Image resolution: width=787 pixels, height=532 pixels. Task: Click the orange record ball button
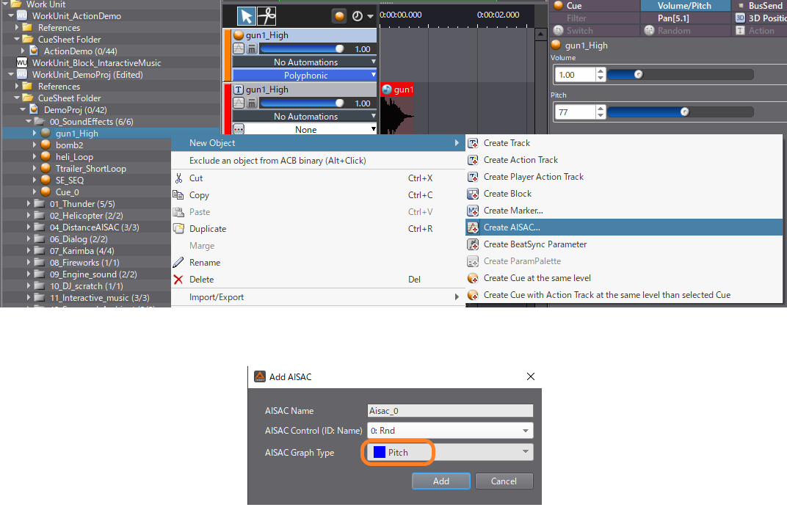tap(339, 16)
